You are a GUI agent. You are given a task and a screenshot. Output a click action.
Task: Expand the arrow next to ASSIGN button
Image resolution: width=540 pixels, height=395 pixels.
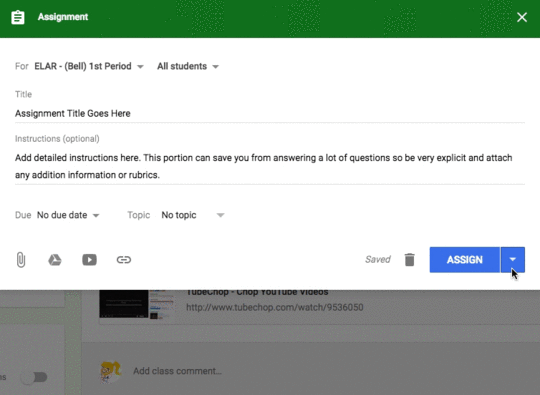tap(513, 260)
